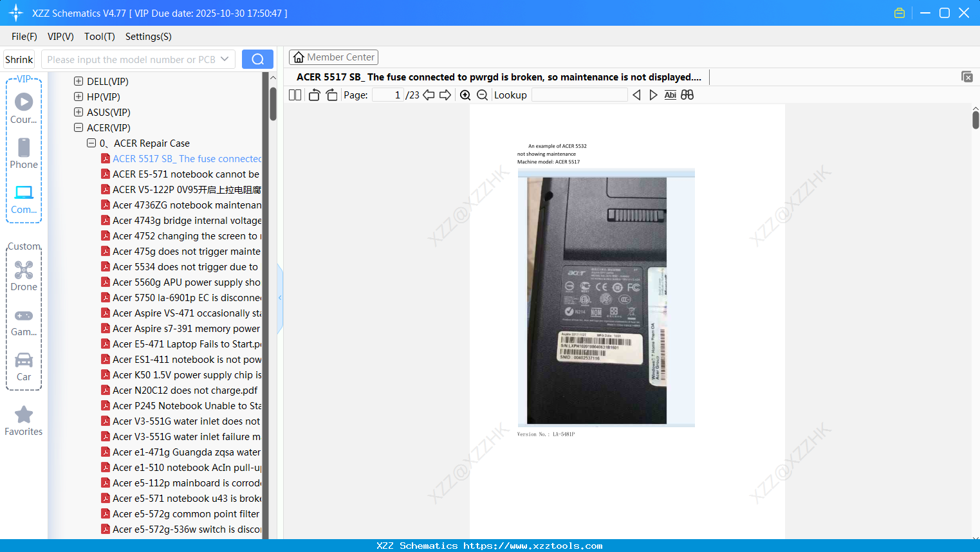Collapse the left panel with splitter arrow

point(280,298)
